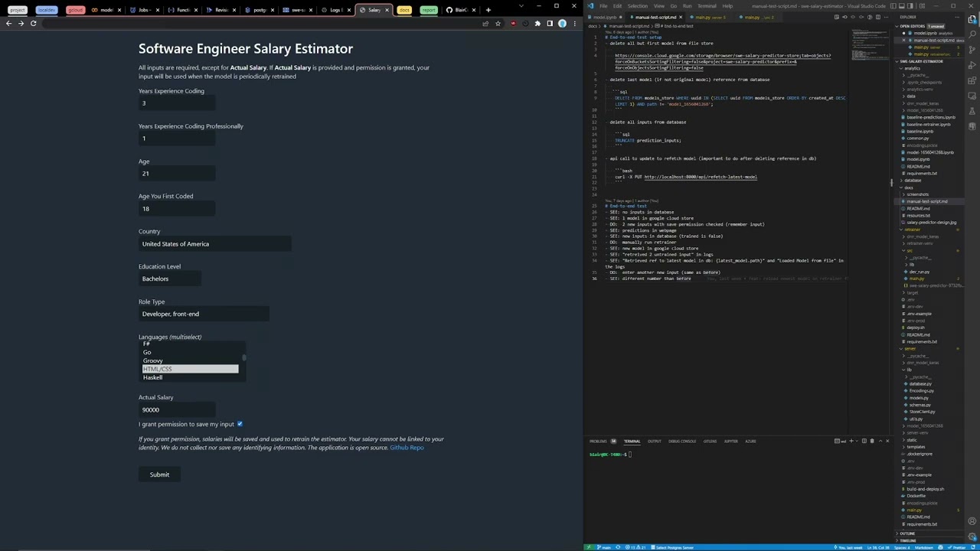Open Source Control view in VS Code
Viewport: 980px width, 551px height.
click(x=972, y=50)
